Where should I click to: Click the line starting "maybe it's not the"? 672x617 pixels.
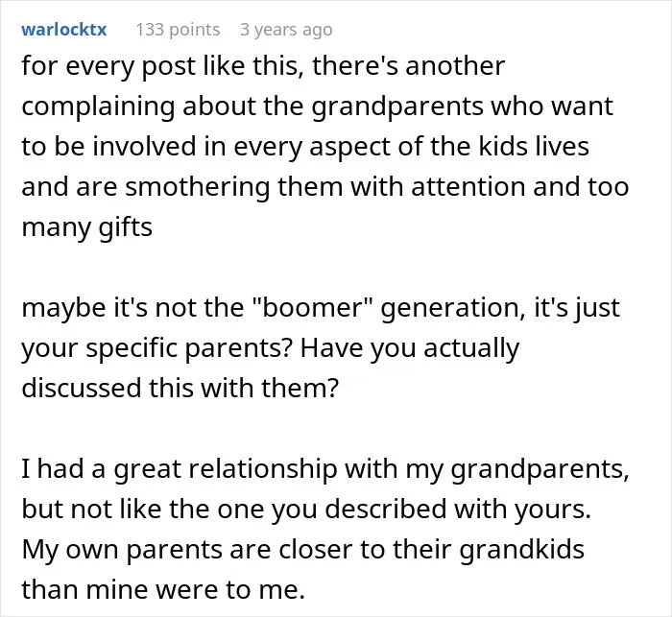(x=321, y=308)
